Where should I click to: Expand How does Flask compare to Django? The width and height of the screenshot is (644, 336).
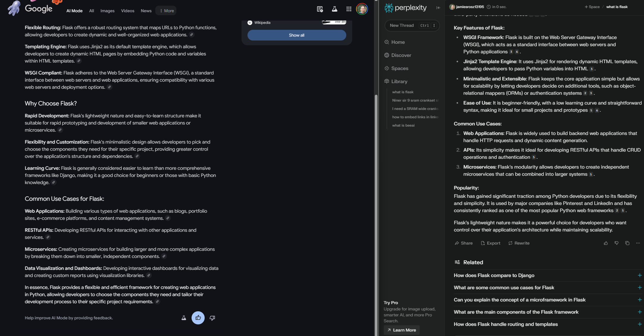(639, 276)
